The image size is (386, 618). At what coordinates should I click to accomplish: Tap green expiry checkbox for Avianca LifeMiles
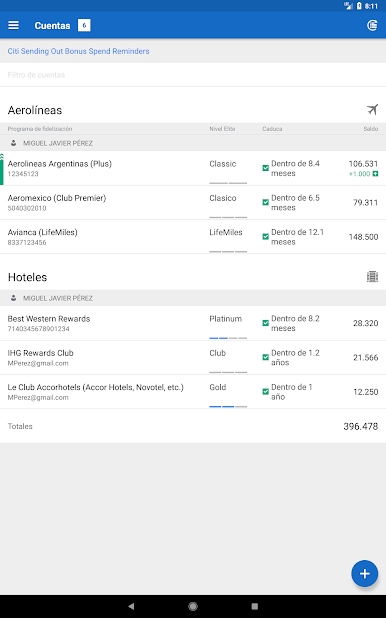click(266, 237)
